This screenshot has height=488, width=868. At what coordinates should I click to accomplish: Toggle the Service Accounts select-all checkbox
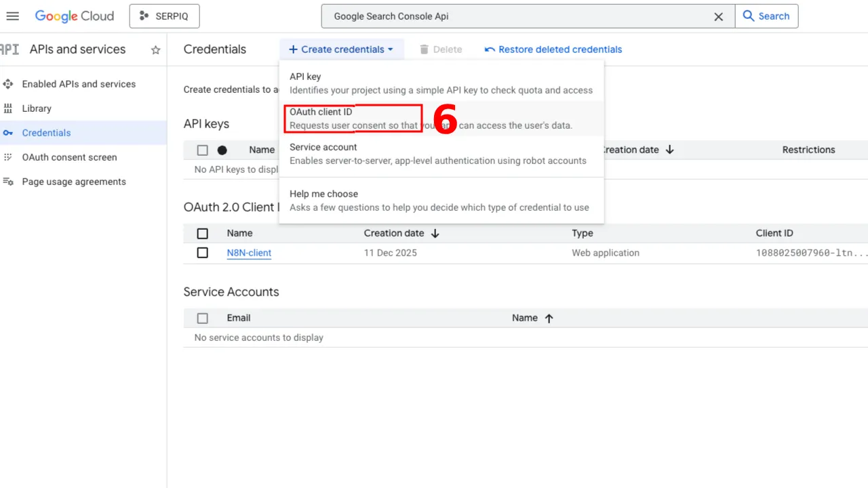(x=202, y=318)
